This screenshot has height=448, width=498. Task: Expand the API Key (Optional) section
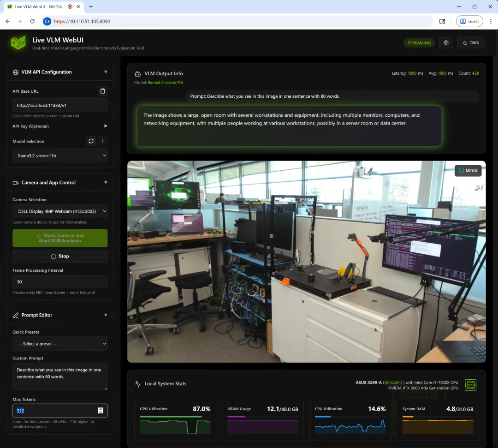click(105, 125)
